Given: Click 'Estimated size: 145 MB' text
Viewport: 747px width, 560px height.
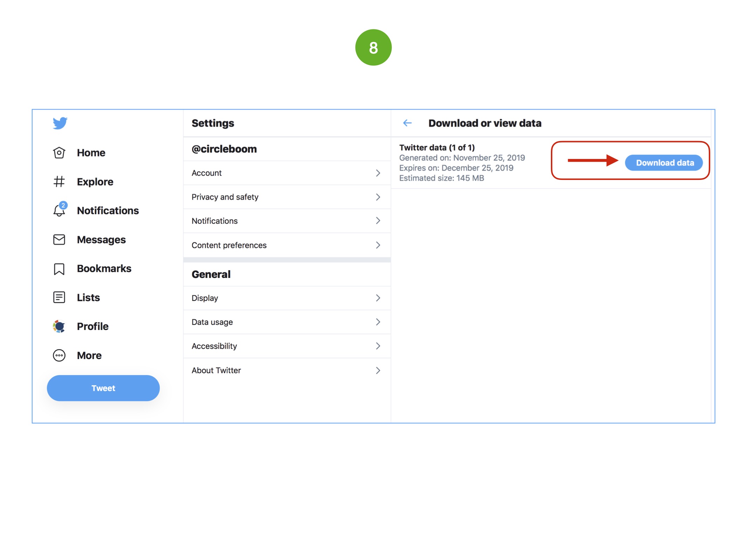Looking at the screenshot, I should pos(442,178).
